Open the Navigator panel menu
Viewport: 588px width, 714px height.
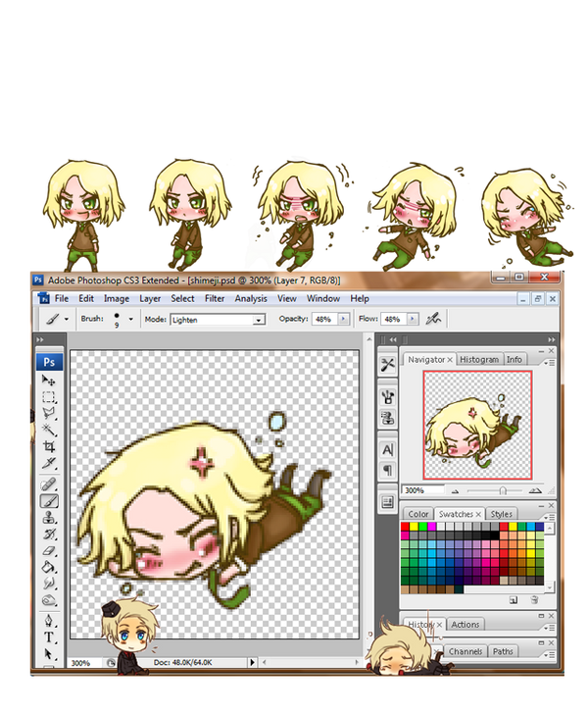click(x=550, y=363)
